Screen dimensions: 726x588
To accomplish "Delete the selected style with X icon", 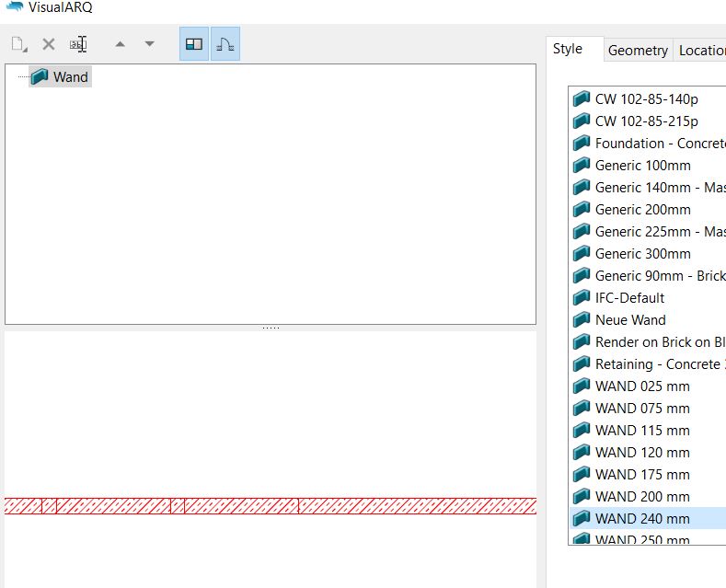I will [x=49, y=44].
